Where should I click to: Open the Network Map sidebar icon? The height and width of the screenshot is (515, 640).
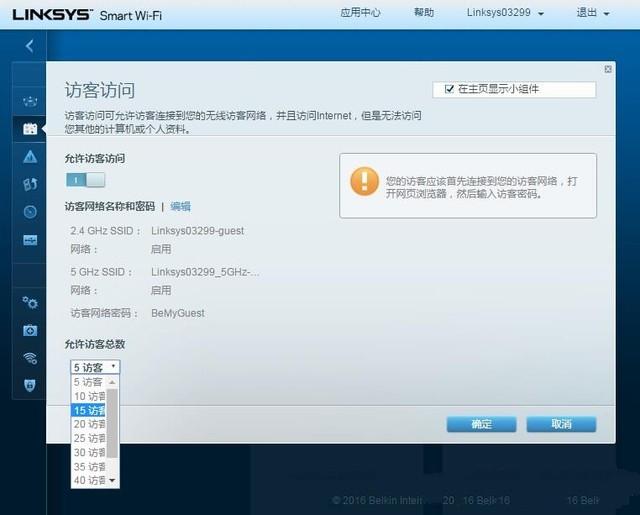click(x=30, y=101)
